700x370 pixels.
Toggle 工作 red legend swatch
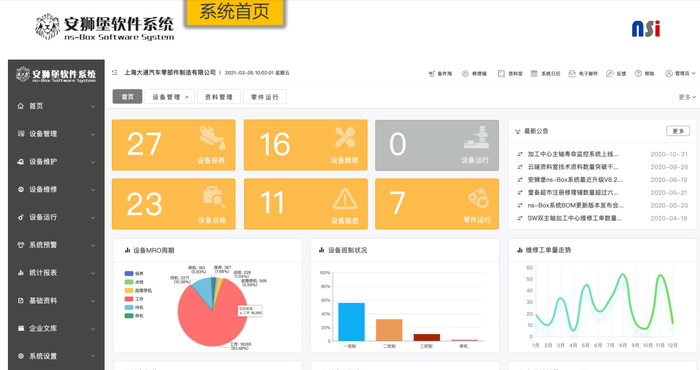coord(129,299)
